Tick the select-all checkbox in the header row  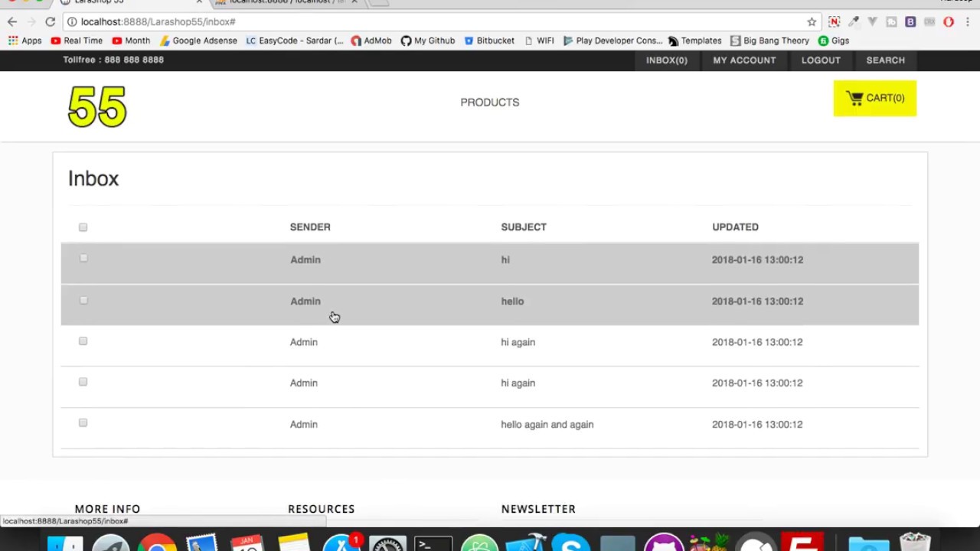83,227
